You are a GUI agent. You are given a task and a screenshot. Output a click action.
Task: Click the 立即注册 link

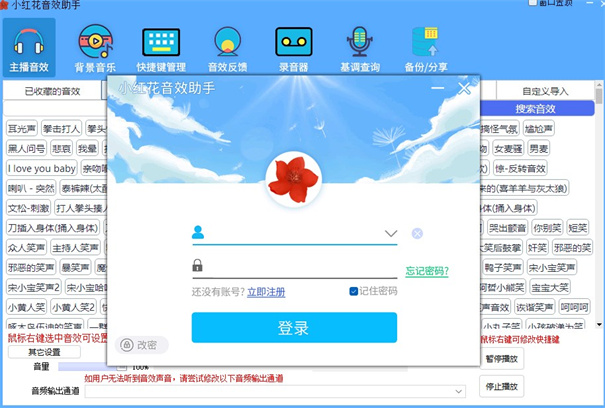point(266,292)
